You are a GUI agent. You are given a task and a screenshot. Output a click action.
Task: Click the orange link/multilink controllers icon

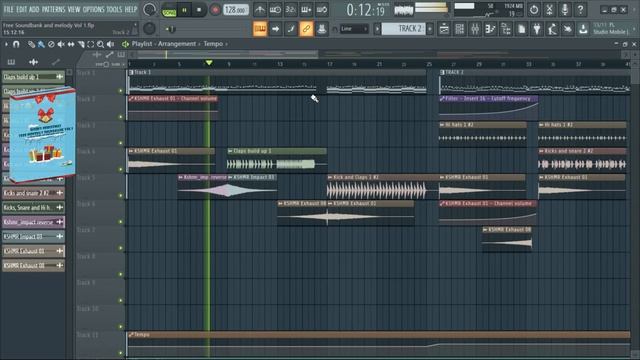coord(306,29)
